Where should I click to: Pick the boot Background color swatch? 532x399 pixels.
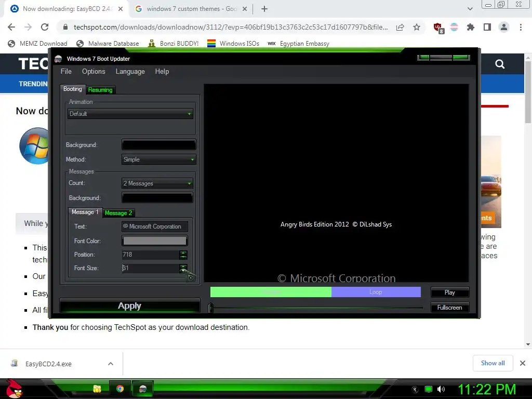[x=159, y=145]
